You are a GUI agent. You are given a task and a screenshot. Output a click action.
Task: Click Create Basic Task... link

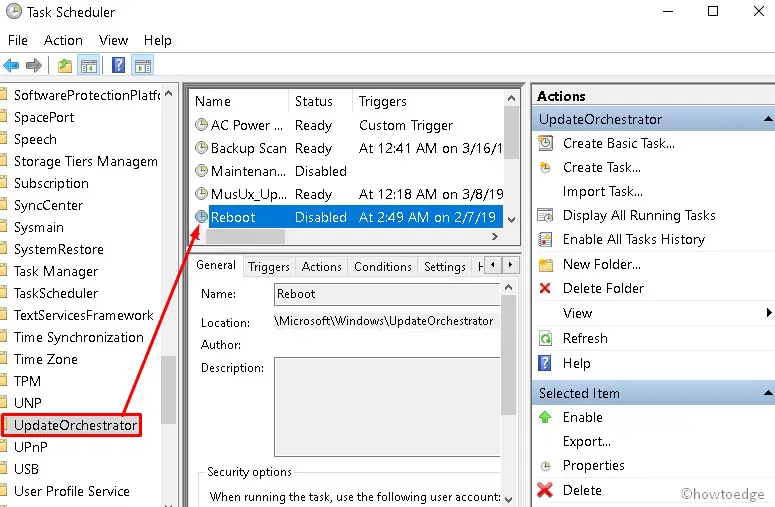pyautogui.click(x=619, y=143)
